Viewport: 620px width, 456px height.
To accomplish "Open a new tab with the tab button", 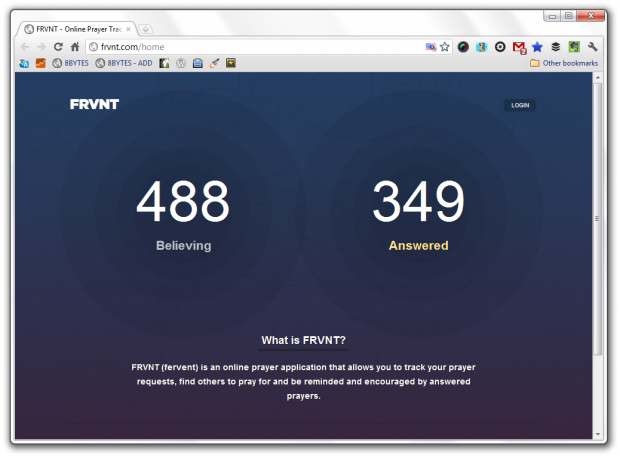I will (x=146, y=29).
